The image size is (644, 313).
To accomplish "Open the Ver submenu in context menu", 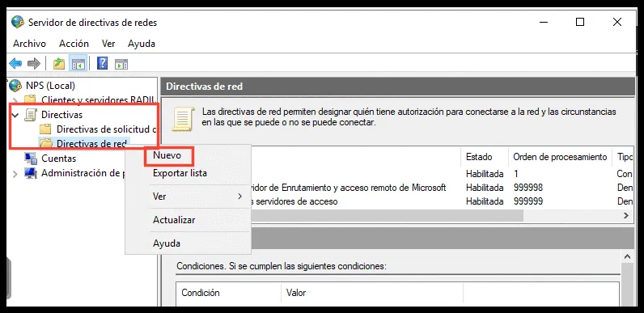I will pos(188,197).
